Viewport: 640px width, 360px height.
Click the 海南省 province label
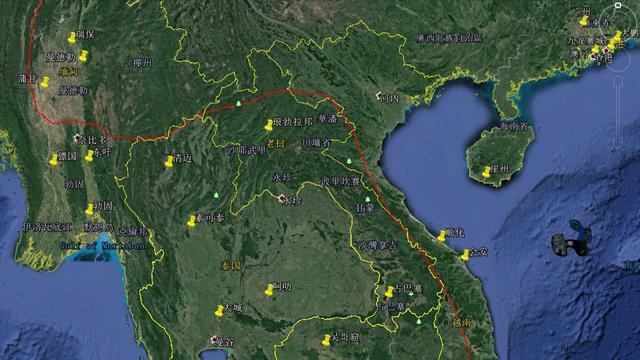(514, 126)
